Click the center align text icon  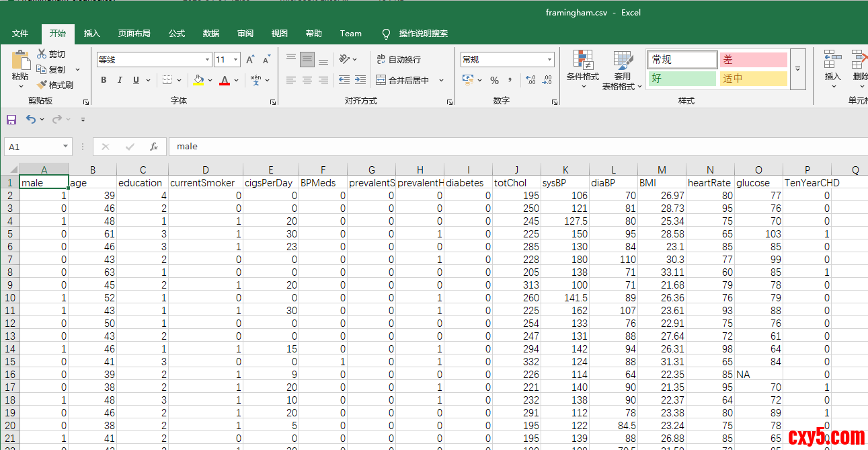point(307,80)
